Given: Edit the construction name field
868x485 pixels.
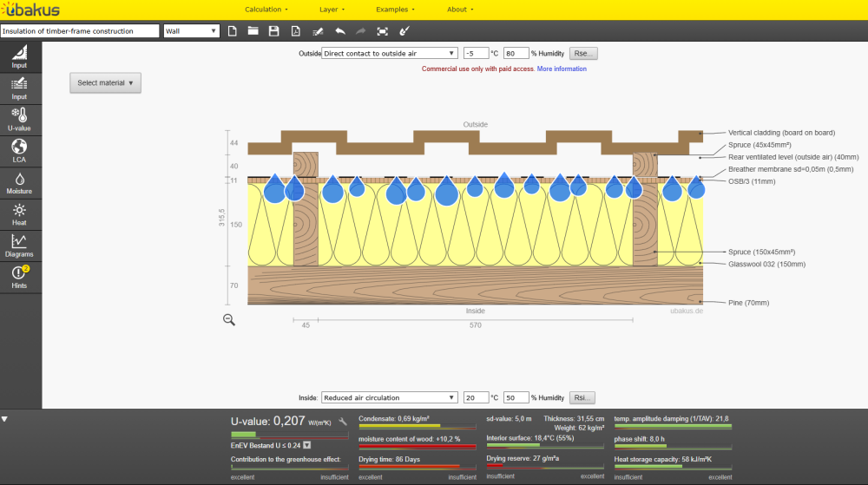Looking at the screenshot, I should point(80,31).
